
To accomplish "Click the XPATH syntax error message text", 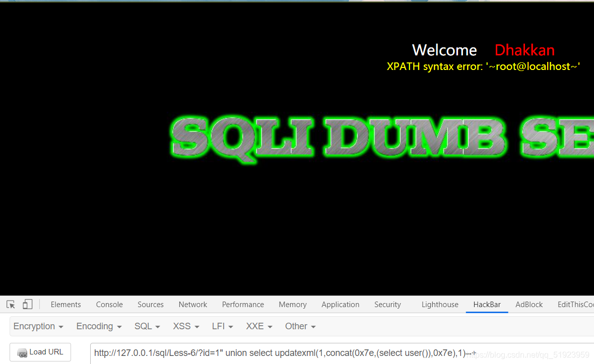I will [483, 66].
